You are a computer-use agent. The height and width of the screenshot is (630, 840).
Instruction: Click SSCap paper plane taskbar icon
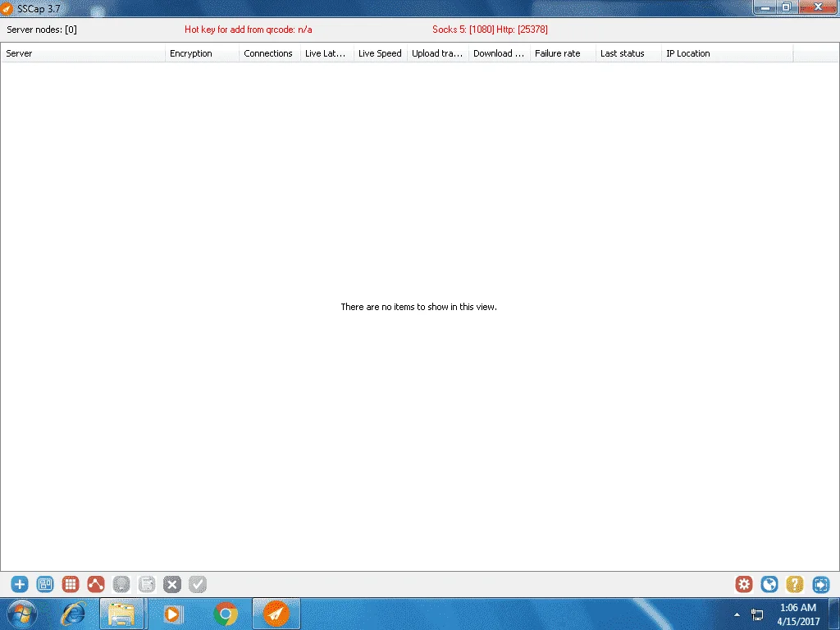(276, 614)
